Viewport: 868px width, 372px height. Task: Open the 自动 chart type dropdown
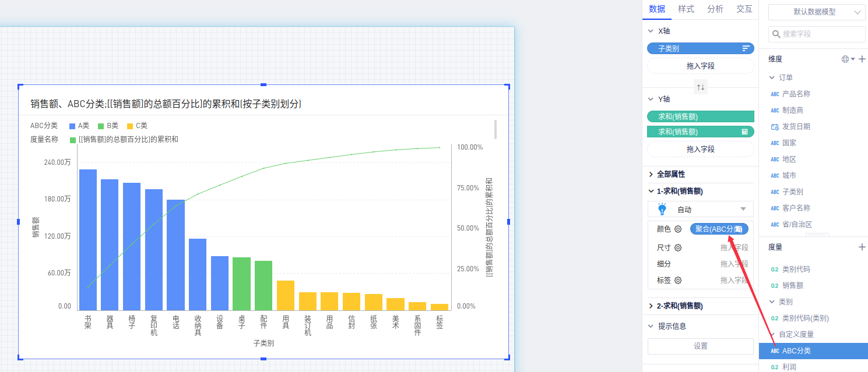(701, 210)
